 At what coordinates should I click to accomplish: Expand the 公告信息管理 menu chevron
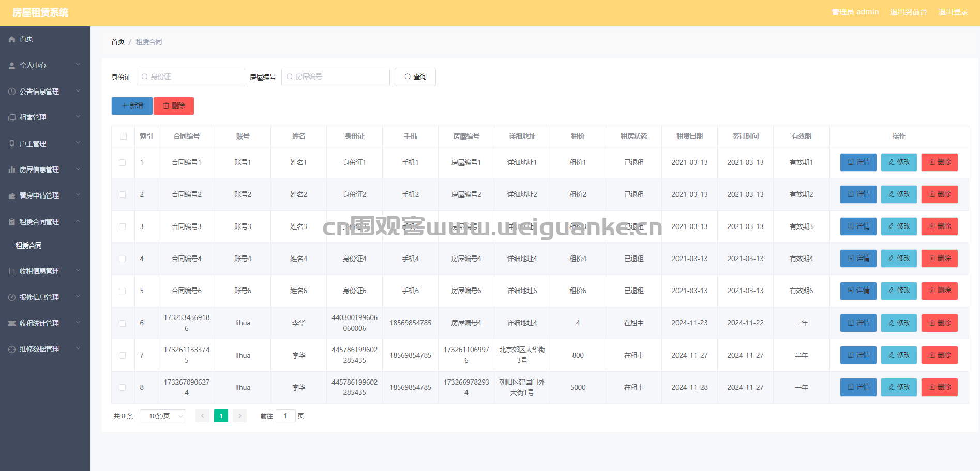pyautogui.click(x=78, y=90)
